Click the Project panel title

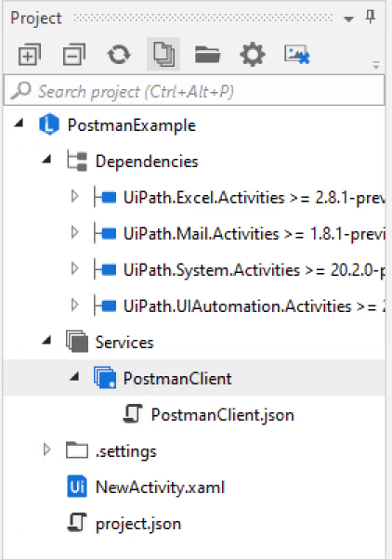pyautogui.click(x=36, y=19)
